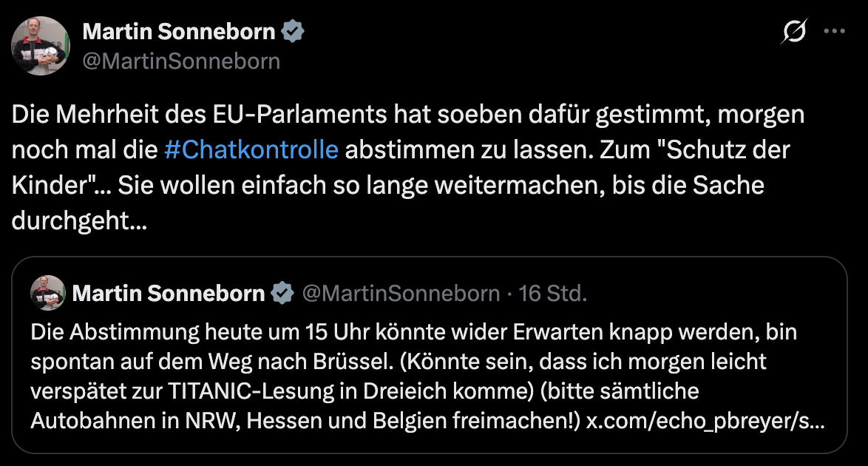Click author name inside the quoted post
868x466 pixels.
(169, 294)
